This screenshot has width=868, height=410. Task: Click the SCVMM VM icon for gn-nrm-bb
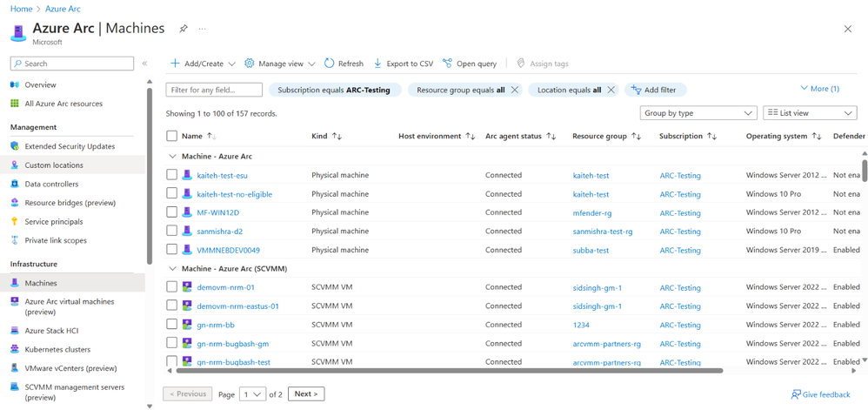(187, 324)
